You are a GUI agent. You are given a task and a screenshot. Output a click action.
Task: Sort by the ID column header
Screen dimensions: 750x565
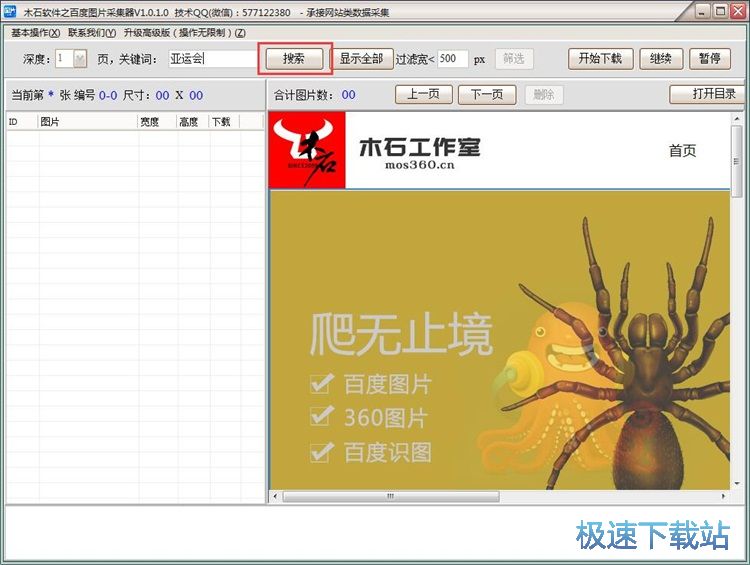pos(22,122)
